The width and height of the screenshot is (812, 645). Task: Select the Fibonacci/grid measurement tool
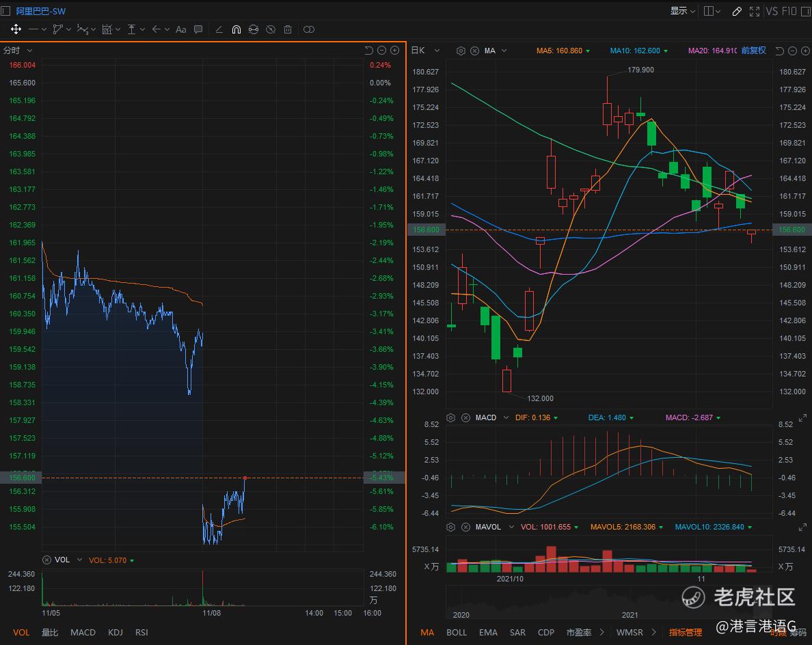[x=107, y=29]
